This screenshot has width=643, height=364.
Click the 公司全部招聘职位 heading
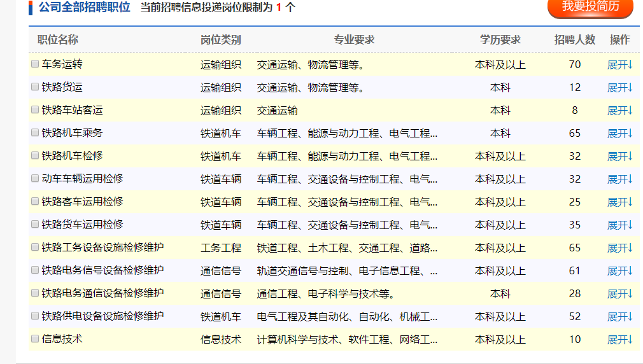[85, 7]
